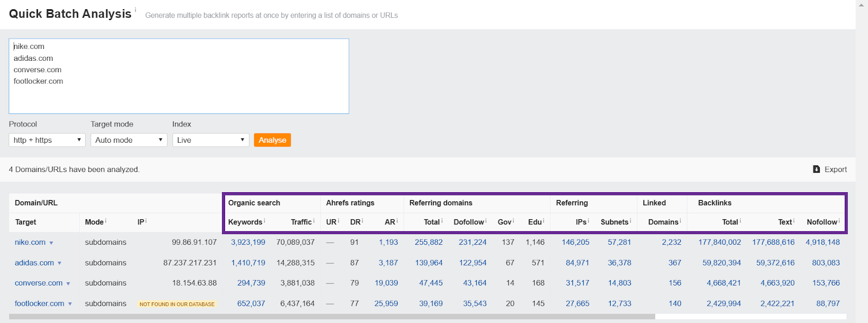Screen dimensions: 868x323
Task: Sort by Keywords column header
Action: 245,222
